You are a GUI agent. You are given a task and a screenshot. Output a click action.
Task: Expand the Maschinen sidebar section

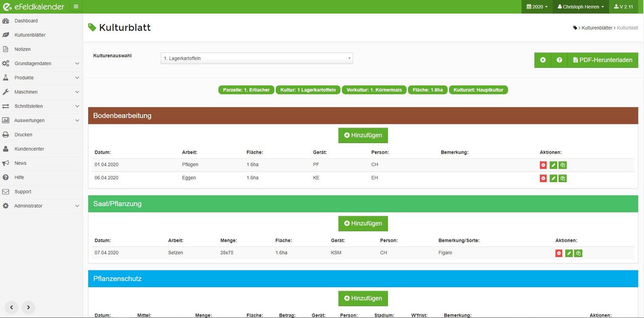41,92
